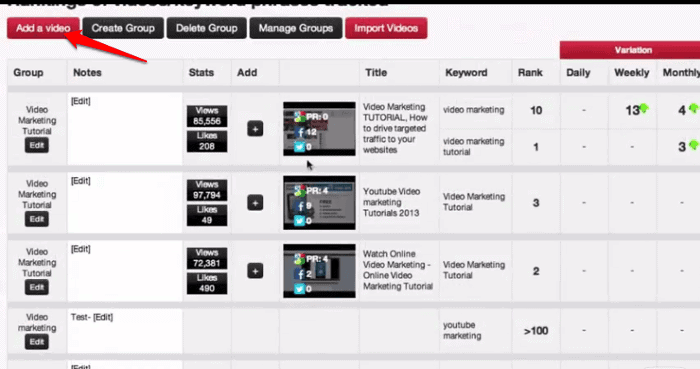Click title 'Youtube Video marketing Tutorials 2013'
Screen dimensions: 700x369
click(x=392, y=202)
